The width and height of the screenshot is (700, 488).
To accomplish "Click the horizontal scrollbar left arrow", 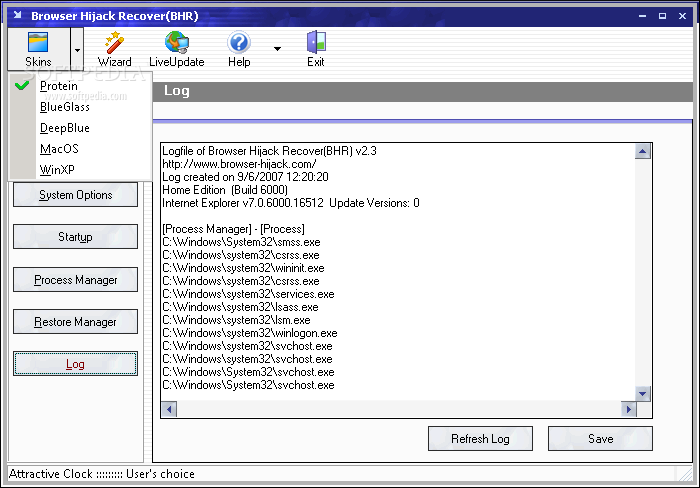I will [169, 409].
